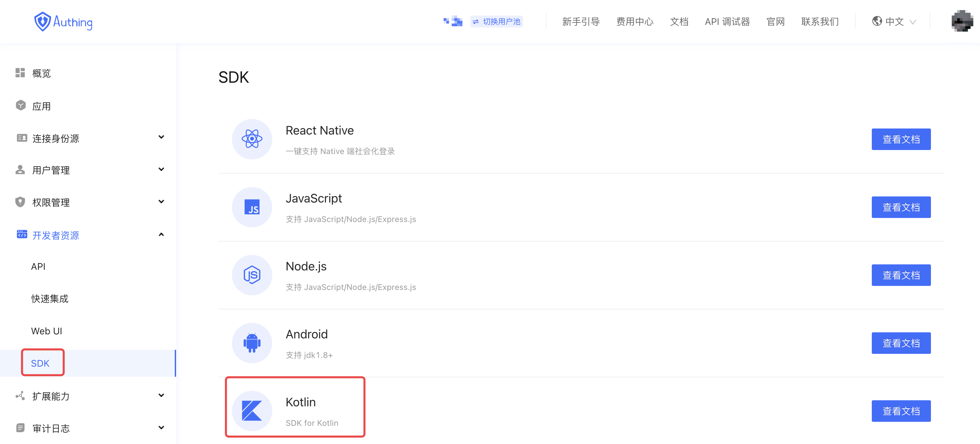980x444 pixels.
Task: Click the React Native atom icon
Action: point(252,139)
